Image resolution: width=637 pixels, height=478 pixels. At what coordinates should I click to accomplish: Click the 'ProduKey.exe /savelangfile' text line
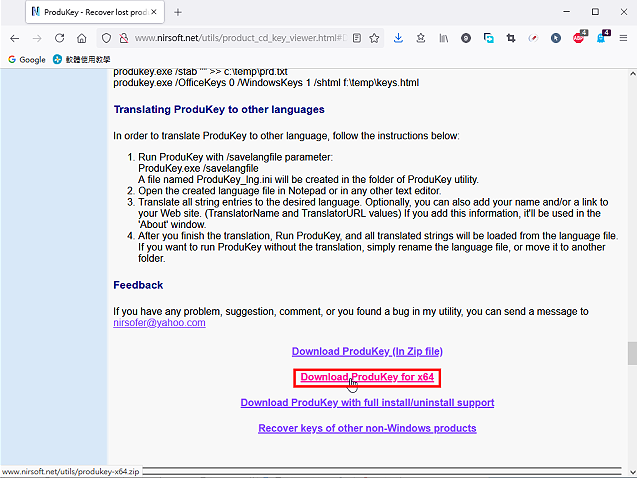198,169
